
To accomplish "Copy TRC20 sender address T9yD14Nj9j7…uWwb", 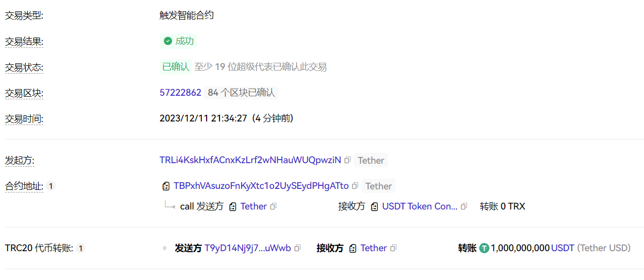I will coord(298,248).
